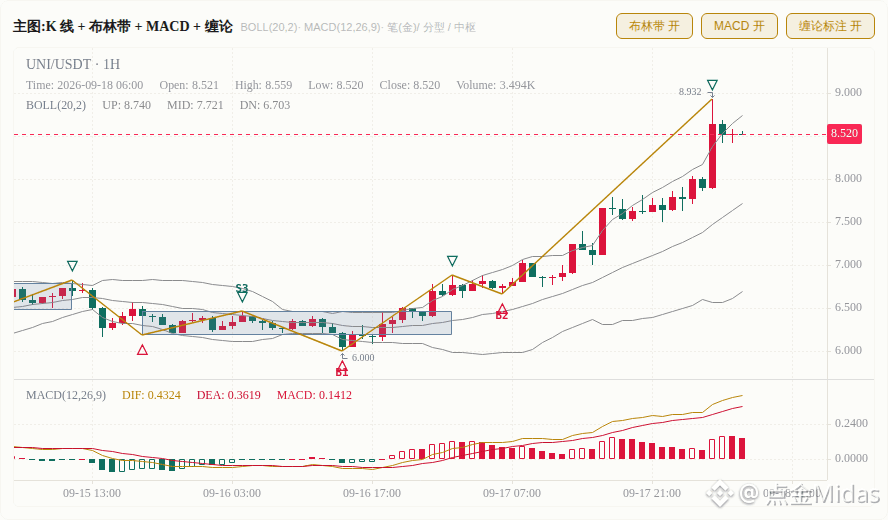Click the red bottom fractal triangle below 6.250 low
The width and height of the screenshot is (888, 520).
click(142, 350)
